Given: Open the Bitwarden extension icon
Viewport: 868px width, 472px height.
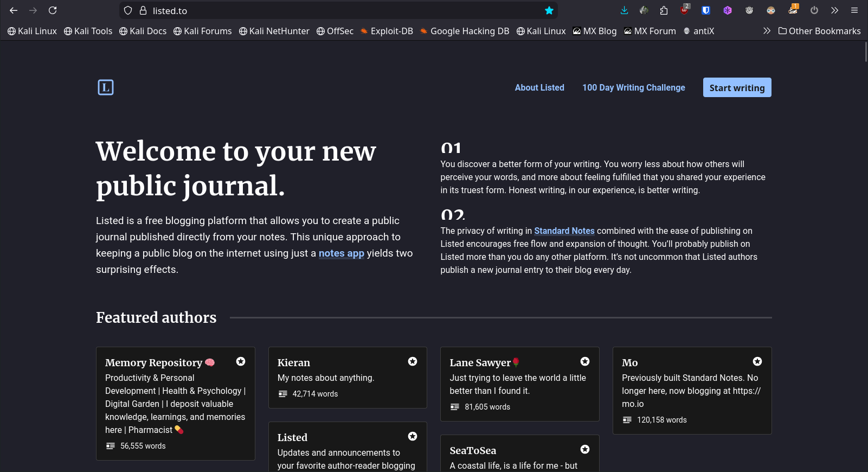Looking at the screenshot, I should click(x=705, y=10).
